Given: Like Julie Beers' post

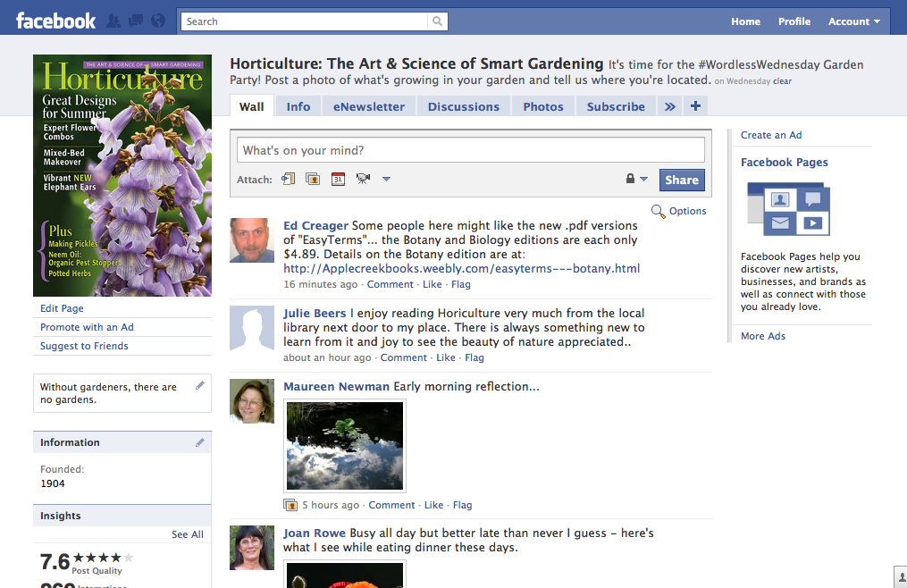Looking at the screenshot, I should [445, 357].
